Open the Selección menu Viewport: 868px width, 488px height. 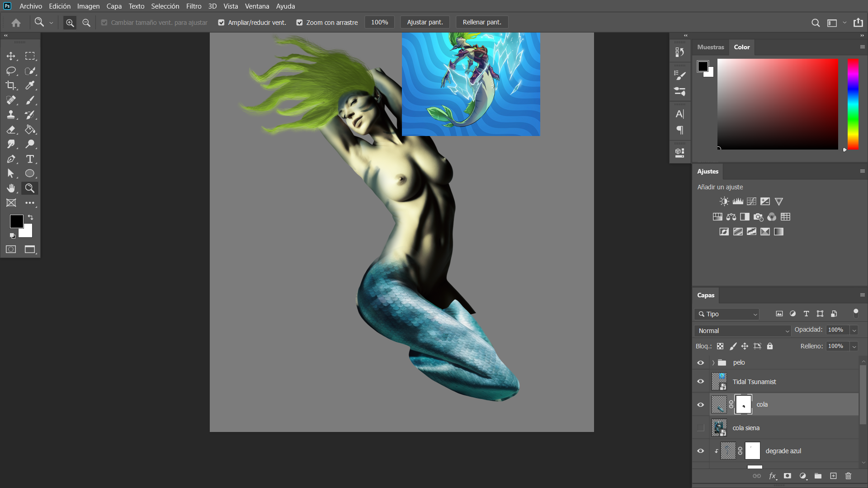[x=165, y=6]
